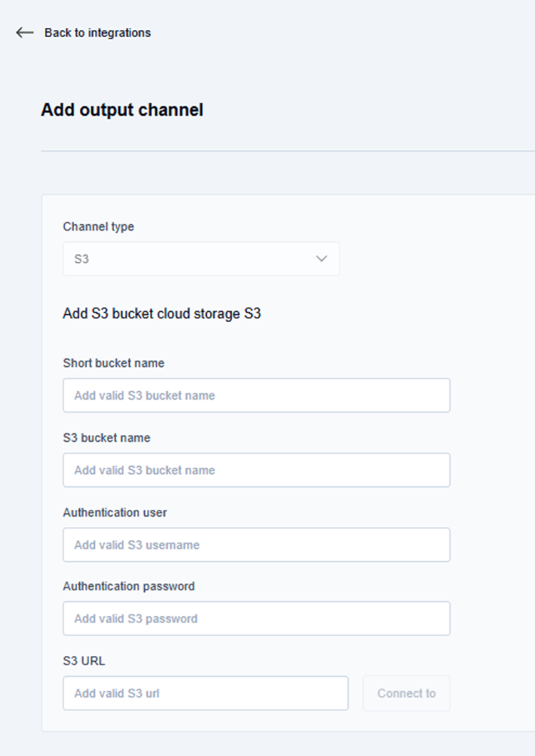The image size is (535, 756).
Task: Click the Short bucket name label
Action: pos(113,363)
